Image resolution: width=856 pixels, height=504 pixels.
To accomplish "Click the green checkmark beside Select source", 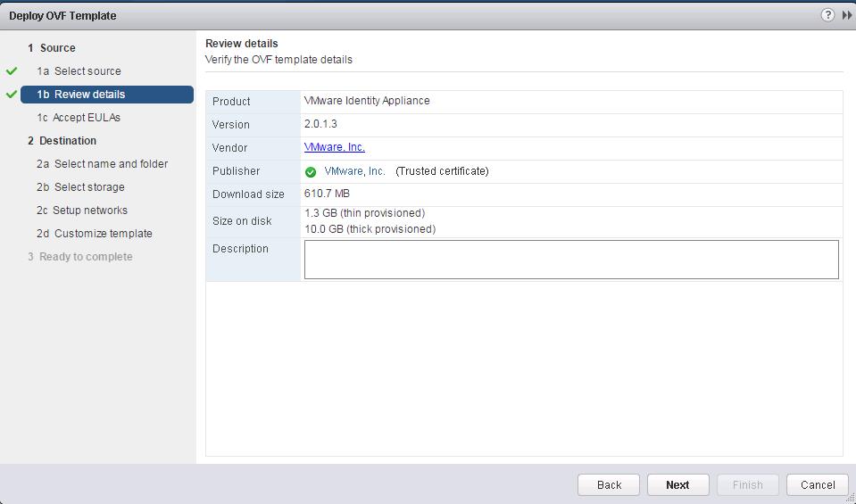I will [12, 70].
